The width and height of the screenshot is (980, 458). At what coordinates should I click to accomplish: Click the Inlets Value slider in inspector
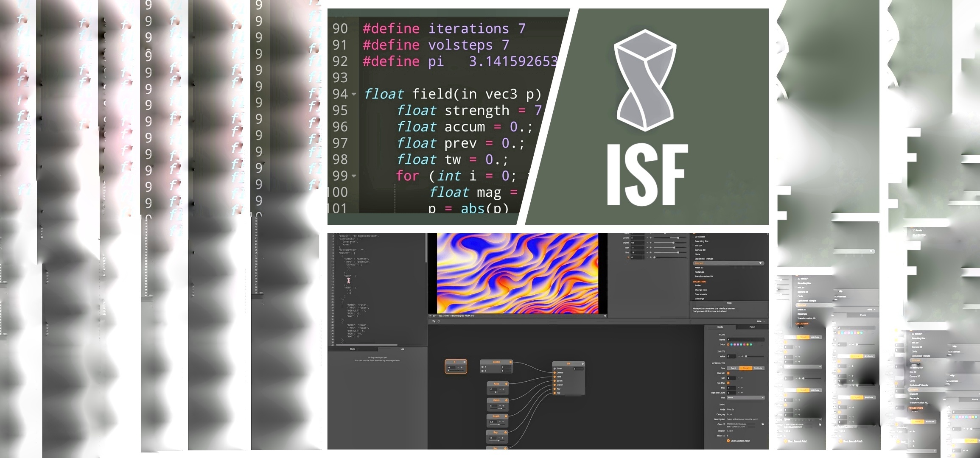click(x=754, y=356)
